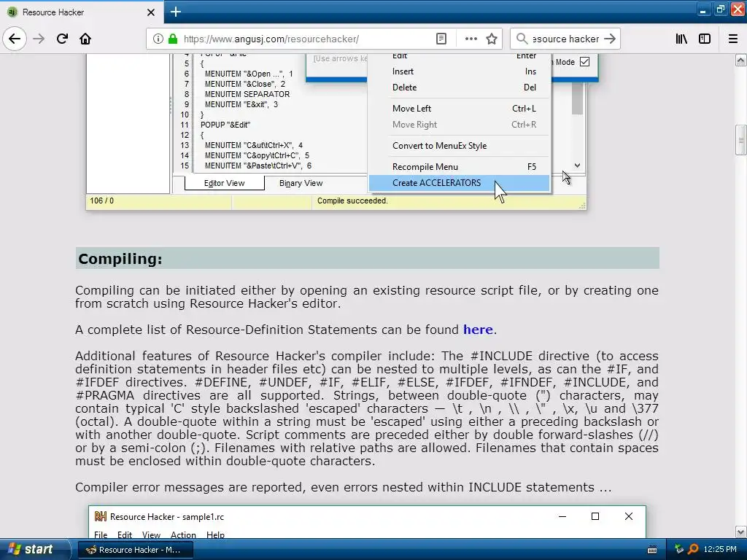
Task: Open Edit menu in sample1.rc window
Action: click(x=124, y=534)
